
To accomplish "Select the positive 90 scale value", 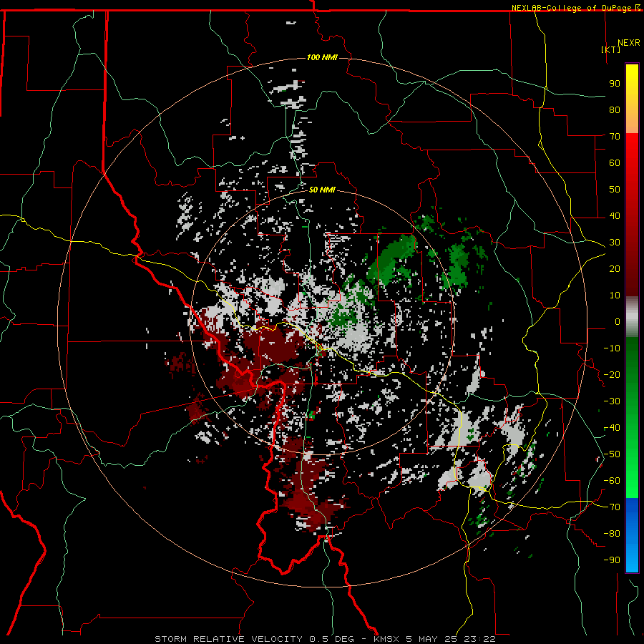I will (615, 84).
